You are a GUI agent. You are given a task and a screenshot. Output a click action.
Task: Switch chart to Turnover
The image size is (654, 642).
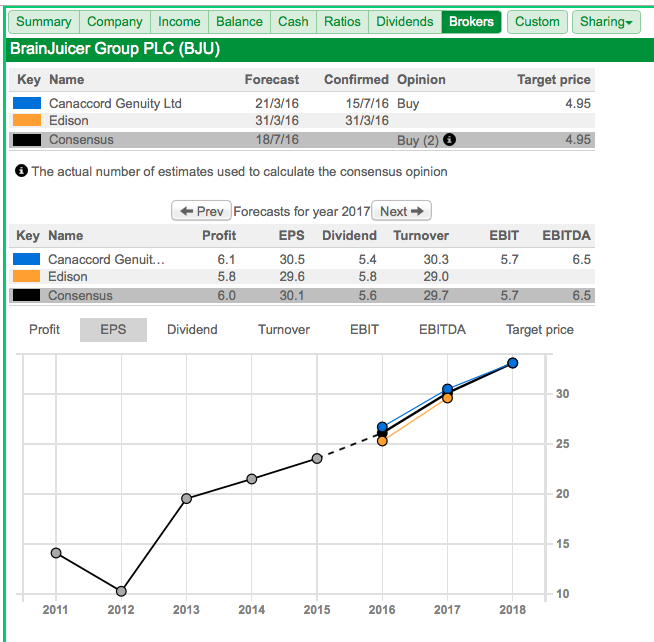(x=284, y=330)
